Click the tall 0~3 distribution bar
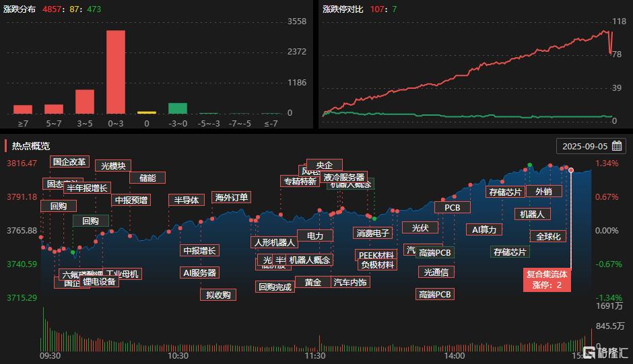The image size is (633, 364). tap(116, 72)
